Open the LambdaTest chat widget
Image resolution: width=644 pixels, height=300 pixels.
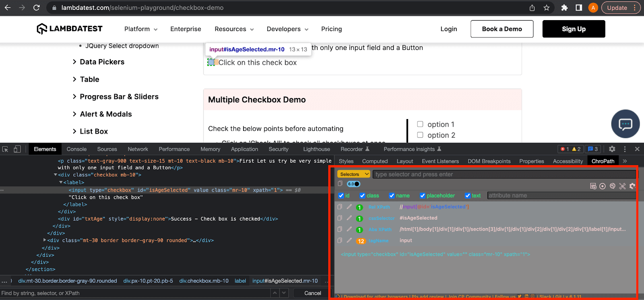[x=625, y=124]
